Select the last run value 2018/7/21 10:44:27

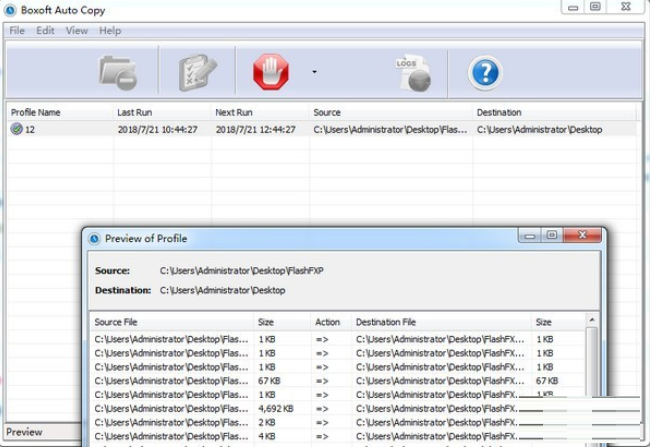158,130
